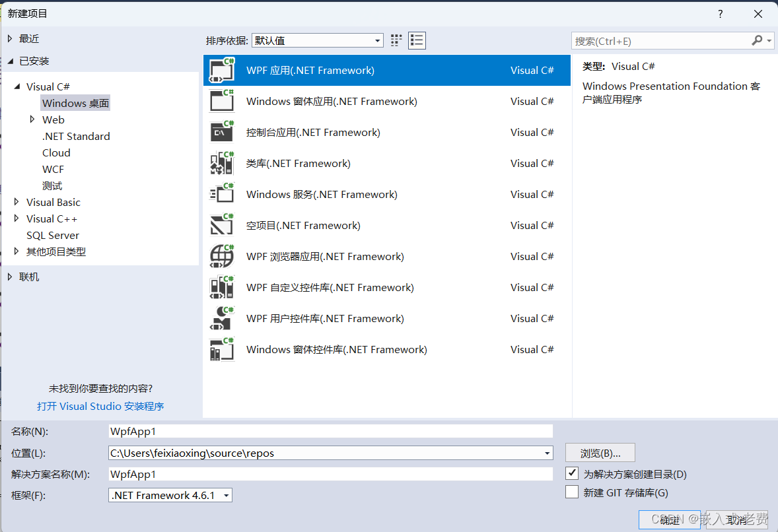Viewport: 778px width, 532px height.
Task: Click the 名称 input field
Action: coord(330,432)
